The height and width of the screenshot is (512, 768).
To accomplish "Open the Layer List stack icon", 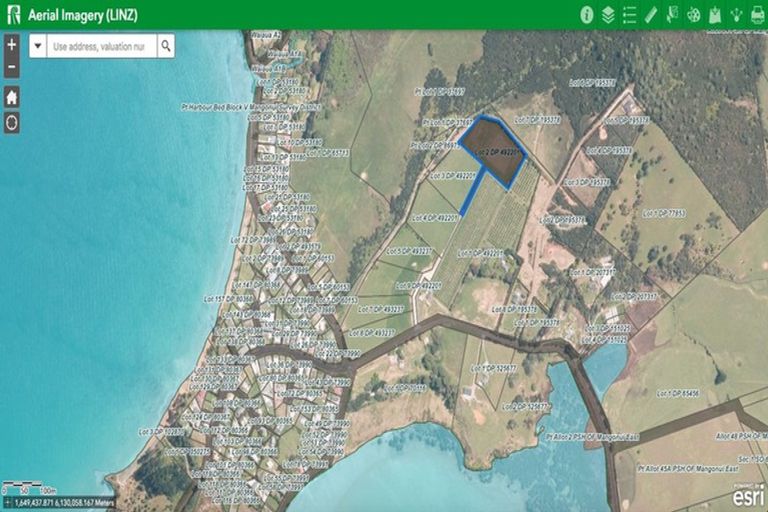I will (x=608, y=14).
